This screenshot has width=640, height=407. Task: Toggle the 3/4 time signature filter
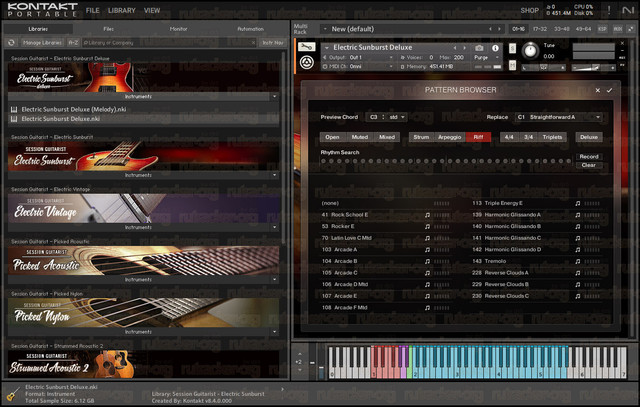528,137
